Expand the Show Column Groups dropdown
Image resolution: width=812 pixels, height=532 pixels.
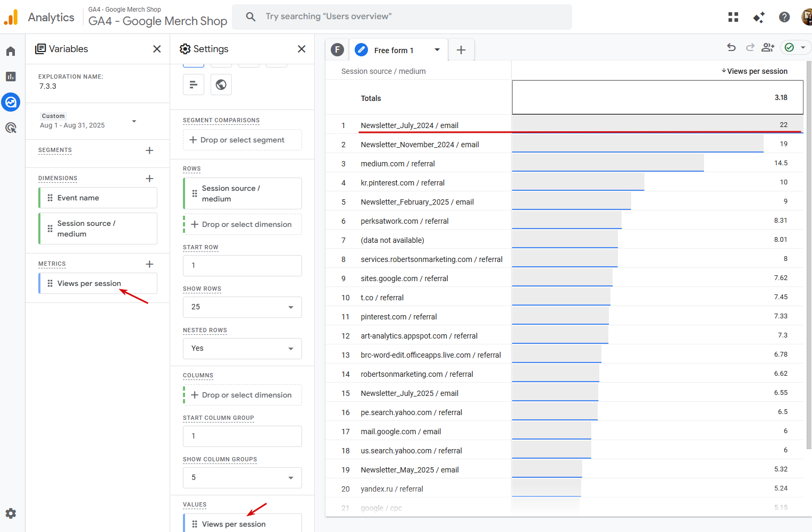point(242,478)
